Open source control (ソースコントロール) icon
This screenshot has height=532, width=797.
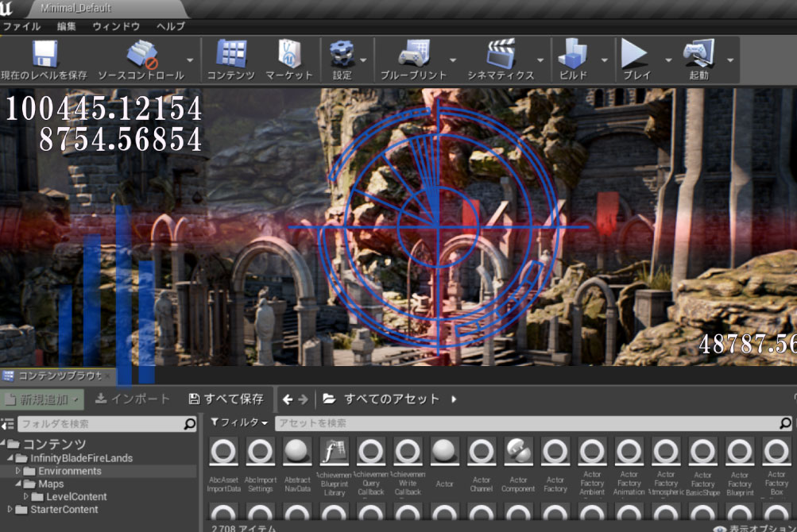click(141, 54)
